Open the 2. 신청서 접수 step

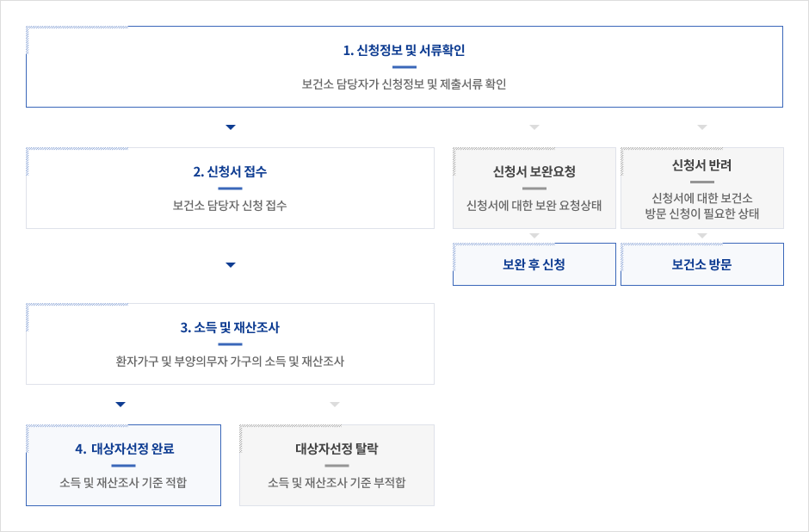230,188
